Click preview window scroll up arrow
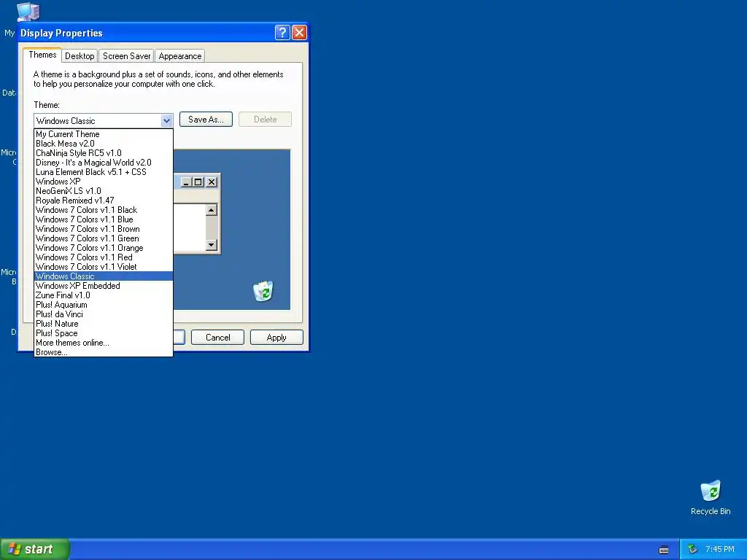Screen dimensions: 747x560 click(211, 210)
